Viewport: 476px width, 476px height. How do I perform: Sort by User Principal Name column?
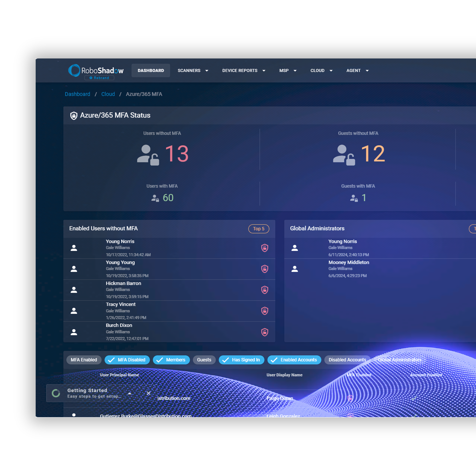119,375
